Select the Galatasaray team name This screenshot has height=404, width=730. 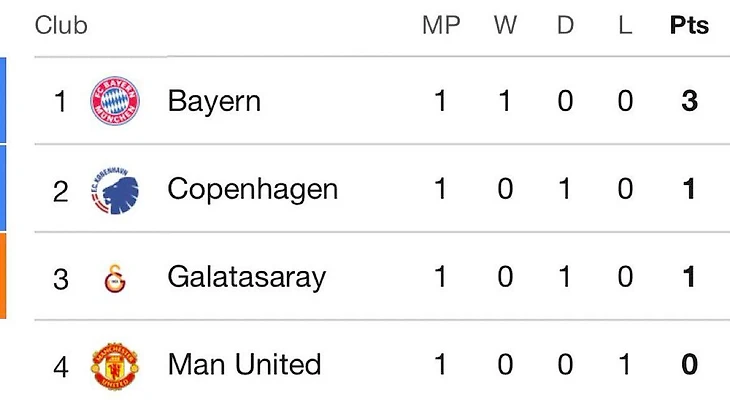(247, 277)
